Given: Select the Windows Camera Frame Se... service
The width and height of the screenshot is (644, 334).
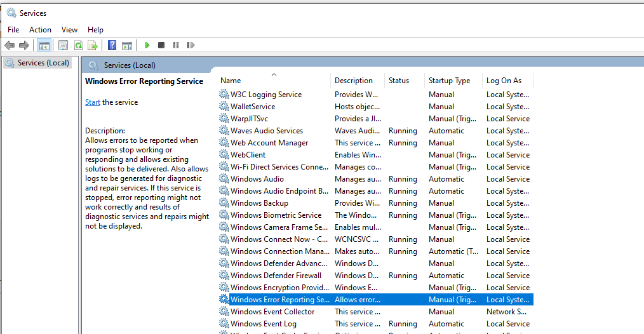Looking at the screenshot, I should coord(279,227).
